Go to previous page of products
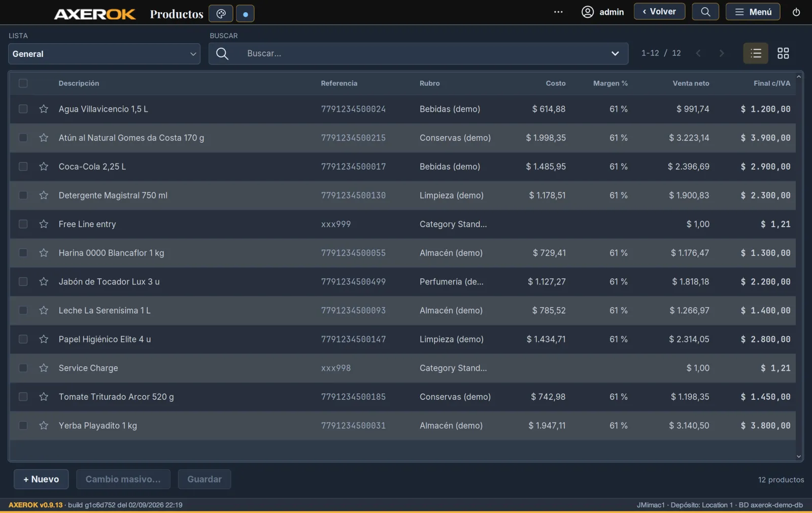This screenshot has width=812, height=513. click(x=698, y=53)
